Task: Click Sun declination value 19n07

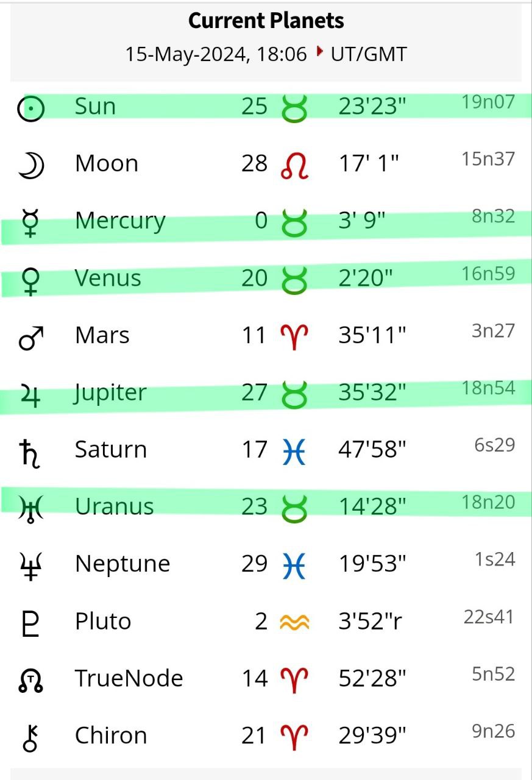Action: (488, 102)
